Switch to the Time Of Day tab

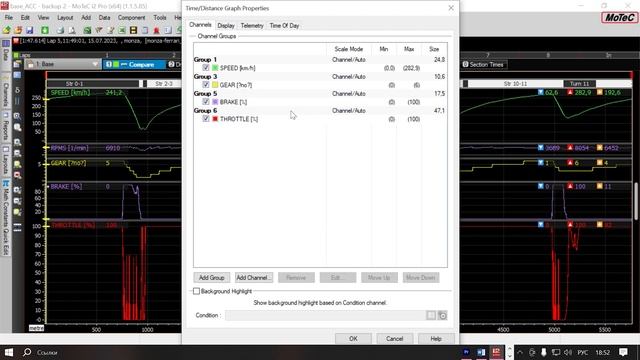click(284, 25)
